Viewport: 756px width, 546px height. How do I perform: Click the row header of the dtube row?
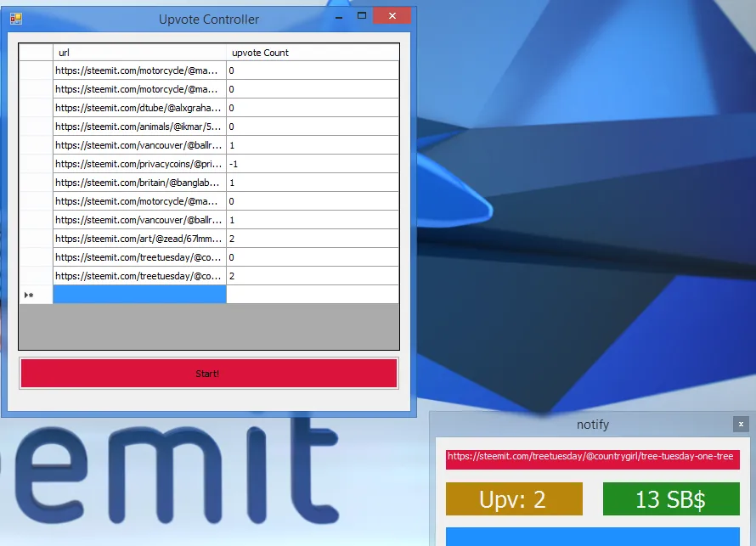[x=36, y=108]
